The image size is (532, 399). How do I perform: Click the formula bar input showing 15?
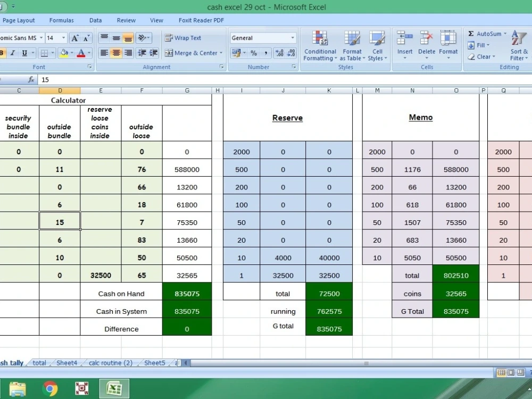click(285, 79)
